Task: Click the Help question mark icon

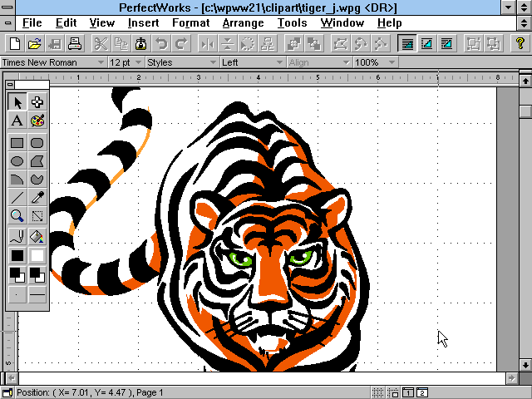Action: pyautogui.click(x=520, y=44)
